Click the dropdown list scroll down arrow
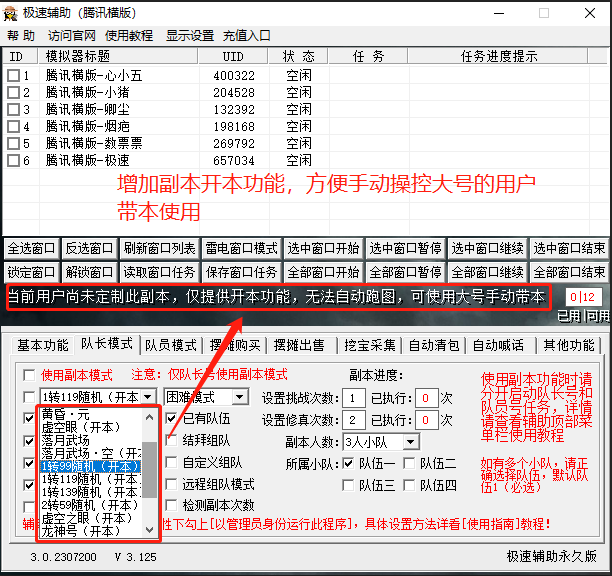612x576 pixels. 149,530
